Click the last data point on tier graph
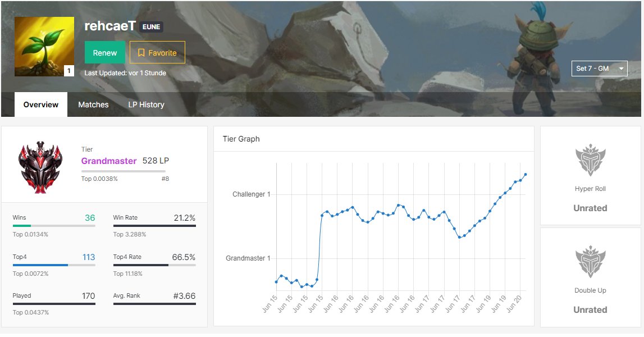The height and width of the screenshot is (337, 644). tap(526, 175)
